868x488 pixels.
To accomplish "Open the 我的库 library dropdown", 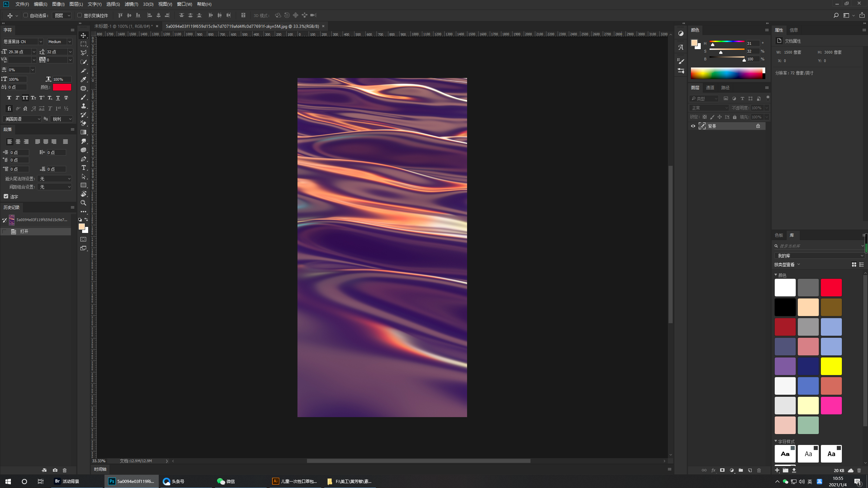I will coord(819,256).
